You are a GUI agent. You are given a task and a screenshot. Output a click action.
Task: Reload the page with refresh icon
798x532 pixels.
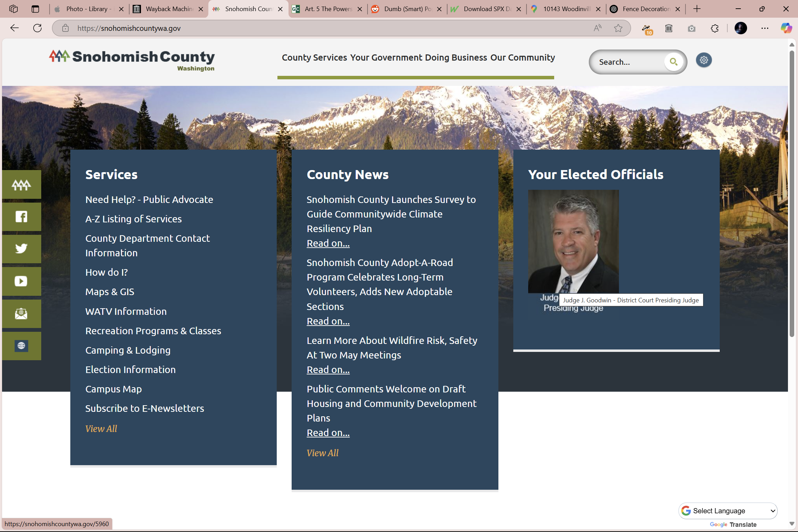[x=37, y=28]
